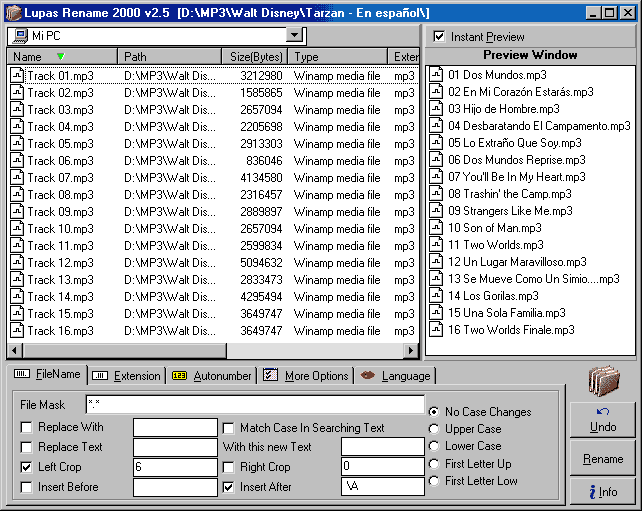Click file icon beside Track 07.mp3
The image size is (642, 511).
(17, 177)
